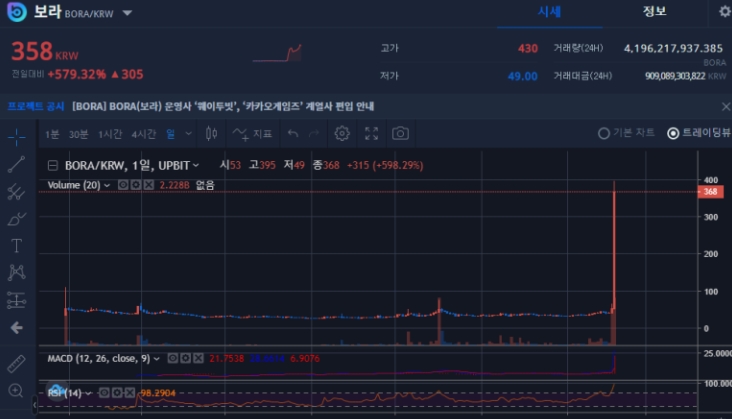Viewport: 732px width, 419px height.
Task: Open chart settings gear in toolbar
Action: coord(342,133)
